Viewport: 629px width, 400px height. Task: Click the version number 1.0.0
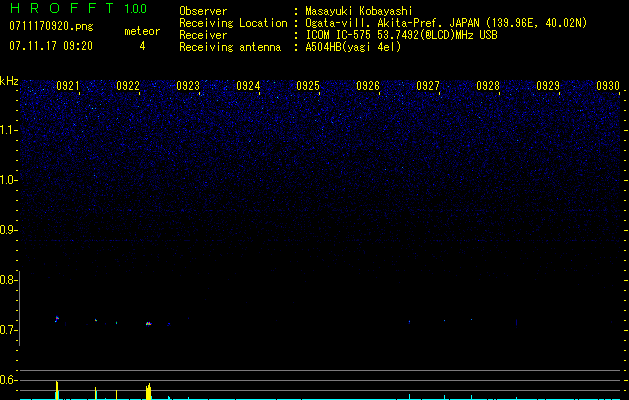point(135,9)
